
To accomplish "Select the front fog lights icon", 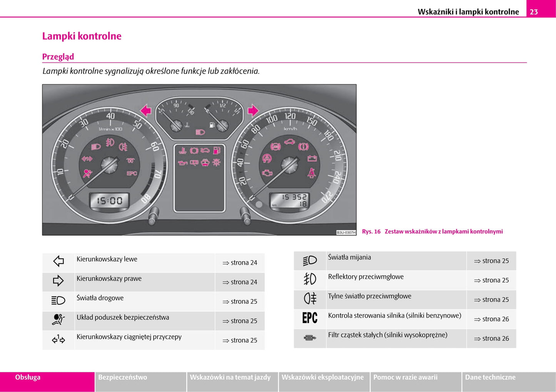I will click(310, 279).
